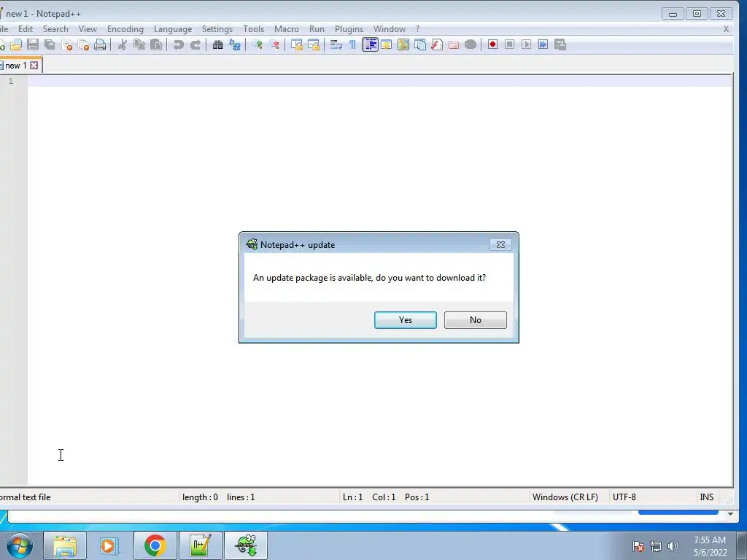
Task: Click the Undo arrow icon
Action: coord(178,44)
